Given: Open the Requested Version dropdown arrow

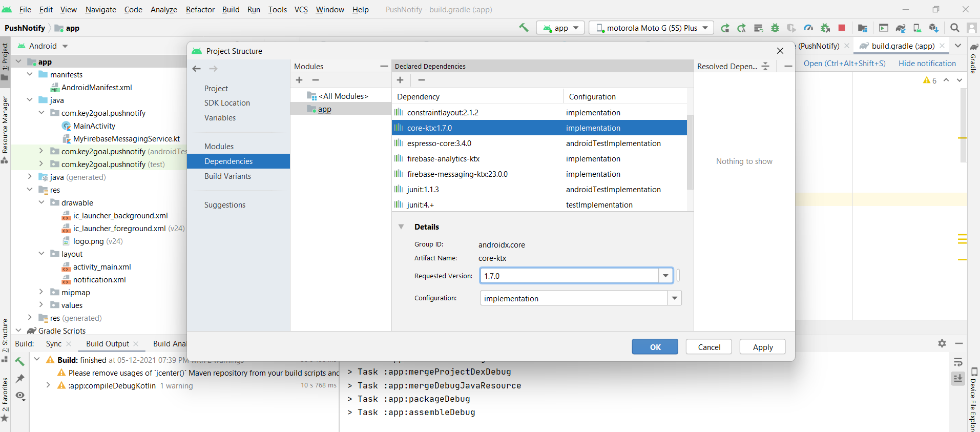Looking at the screenshot, I should click(x=665, y=276).
